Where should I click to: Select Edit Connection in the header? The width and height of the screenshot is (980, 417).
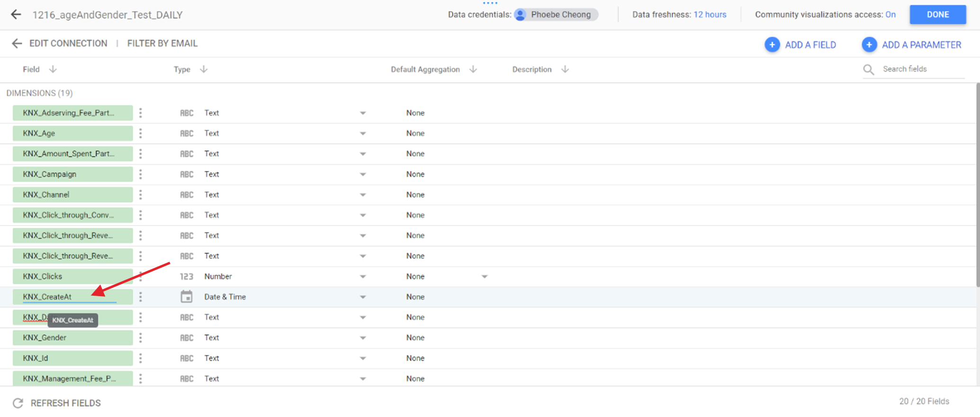68,44
